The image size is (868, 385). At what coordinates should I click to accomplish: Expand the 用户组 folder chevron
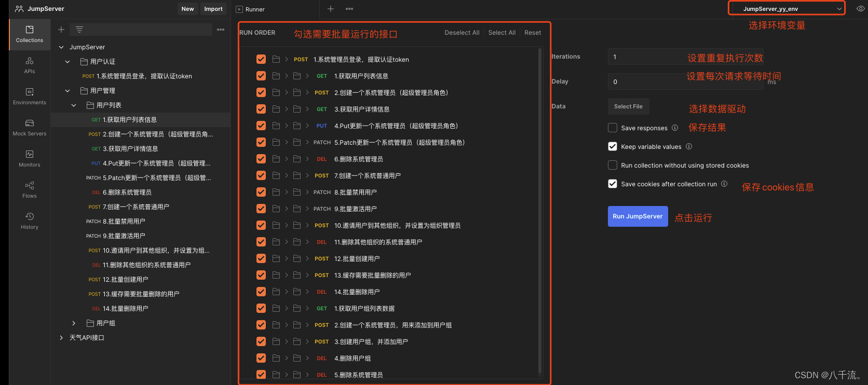coord(74,323)
